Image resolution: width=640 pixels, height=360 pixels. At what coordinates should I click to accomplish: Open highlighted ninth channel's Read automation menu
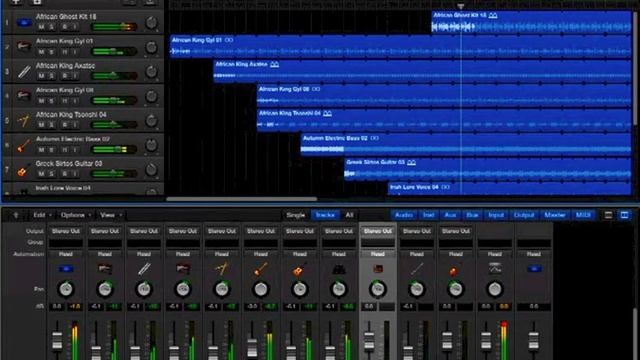pyautogui.click(x=378, y=254)
